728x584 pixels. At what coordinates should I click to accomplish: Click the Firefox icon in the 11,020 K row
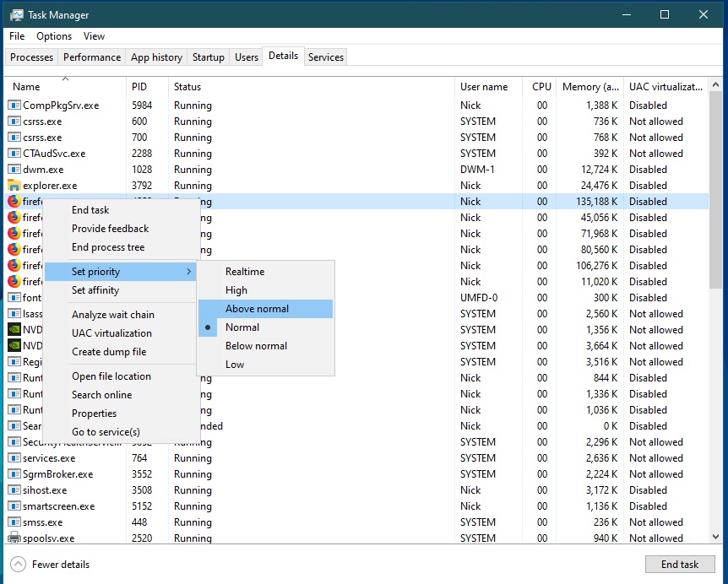[x=14, y=282]
